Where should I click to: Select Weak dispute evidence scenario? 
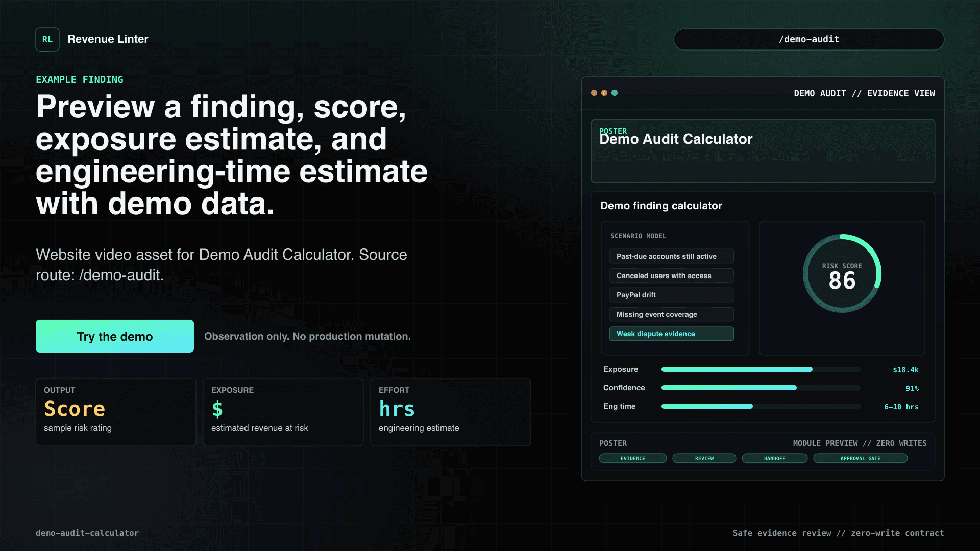(x=671, y=334)
